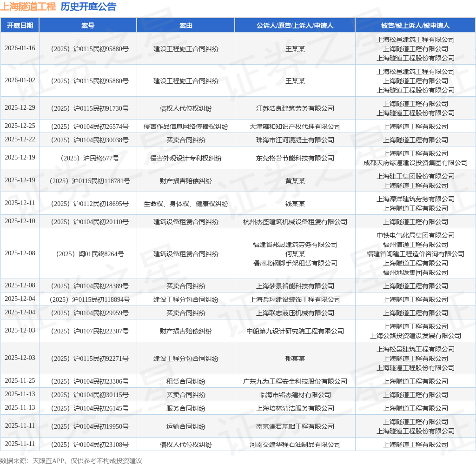
Task: Click plaintiff 上海梦景智能科技有限公司
Action: 295,286
